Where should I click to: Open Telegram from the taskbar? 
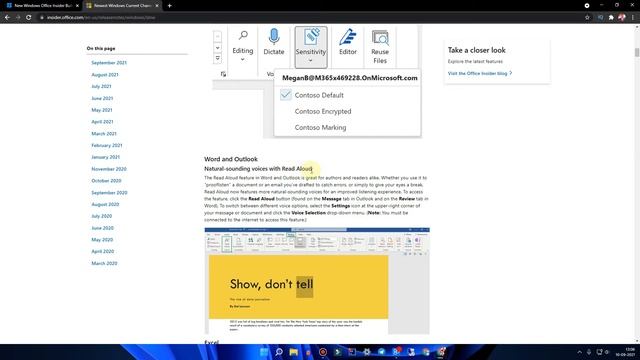381,352
